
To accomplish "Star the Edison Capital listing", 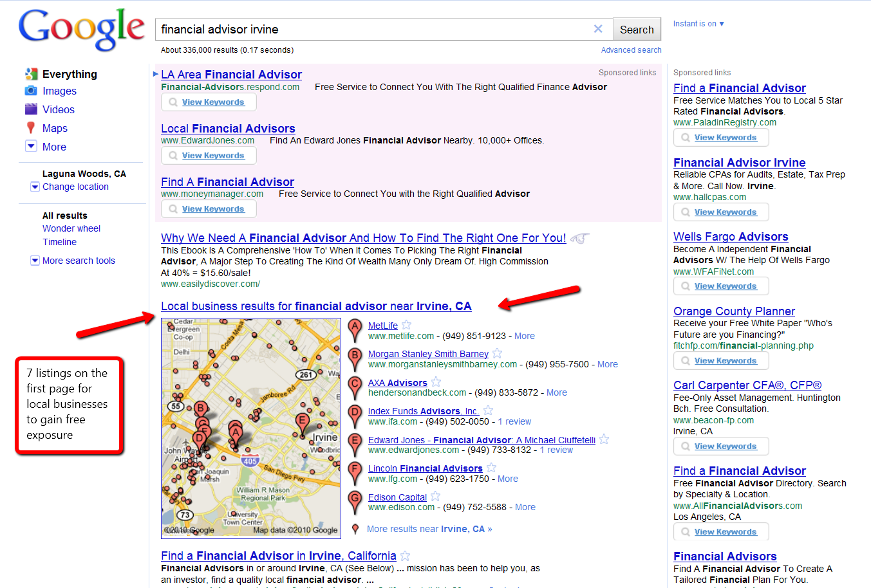I will point(435,496).
